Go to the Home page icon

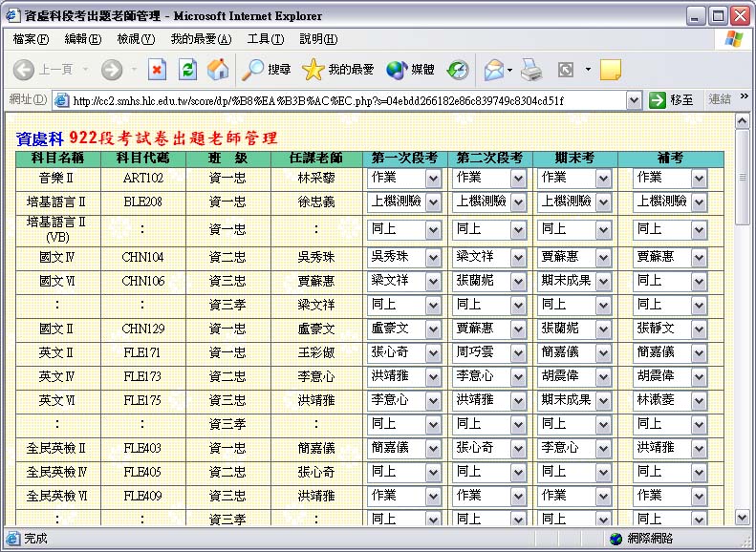(x=218, y=70)
